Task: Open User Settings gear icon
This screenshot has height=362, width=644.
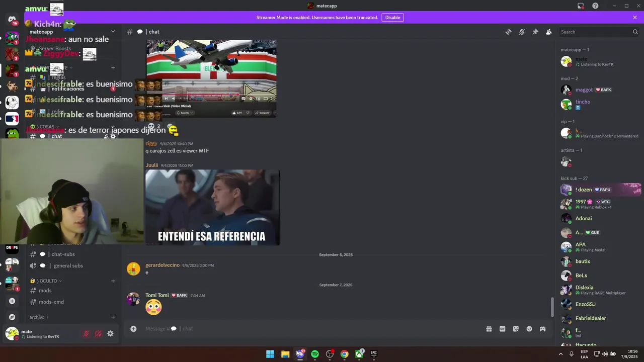Action: [110, 333]
